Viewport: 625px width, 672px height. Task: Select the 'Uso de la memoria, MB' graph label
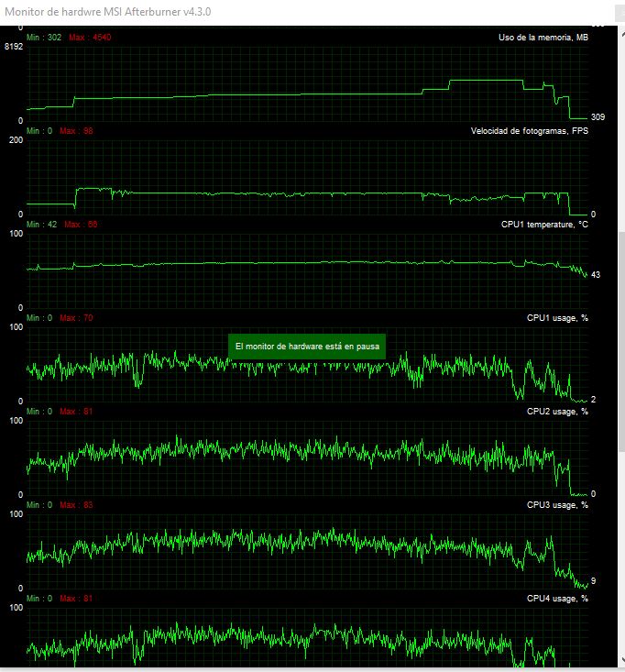pyautogui.click(x=543, y=38)
